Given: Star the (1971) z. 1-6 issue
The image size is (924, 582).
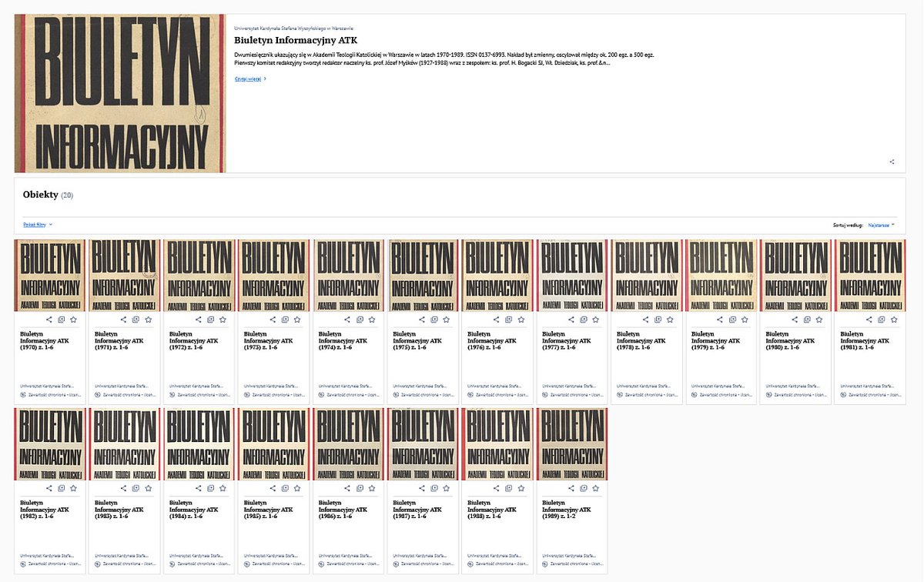Looking at the screenshot, I should coord(149,319).
